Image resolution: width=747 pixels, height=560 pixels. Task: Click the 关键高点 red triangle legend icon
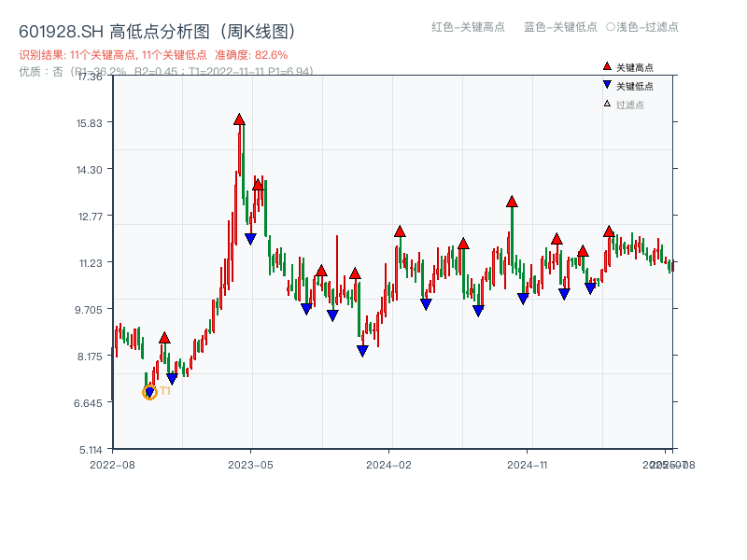click(x=605, y=65)
